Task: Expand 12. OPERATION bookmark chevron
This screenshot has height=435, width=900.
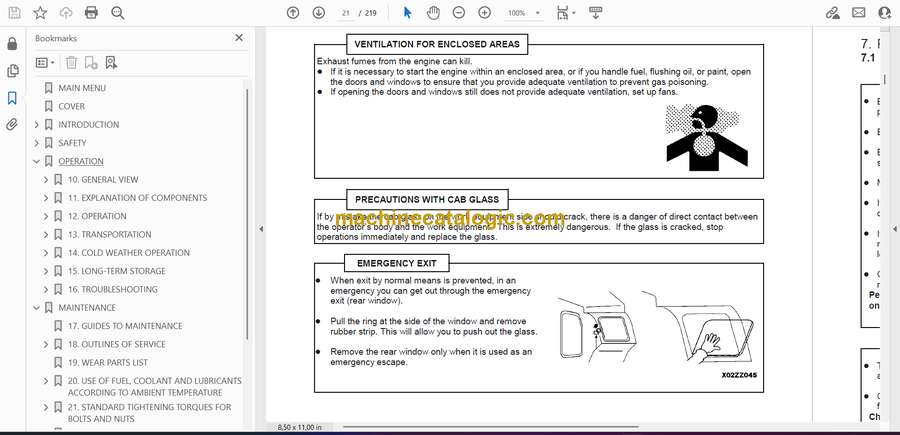Action: tap(46, 216)
